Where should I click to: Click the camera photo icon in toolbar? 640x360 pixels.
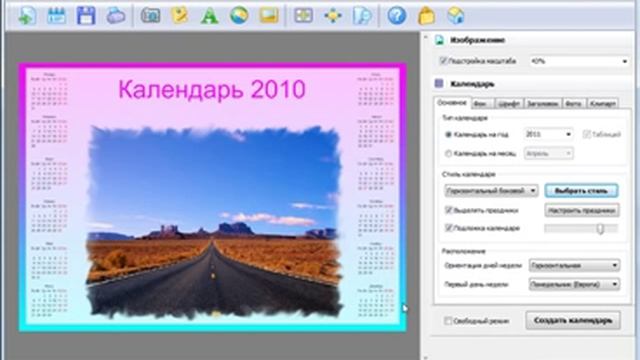click(151, 16)
